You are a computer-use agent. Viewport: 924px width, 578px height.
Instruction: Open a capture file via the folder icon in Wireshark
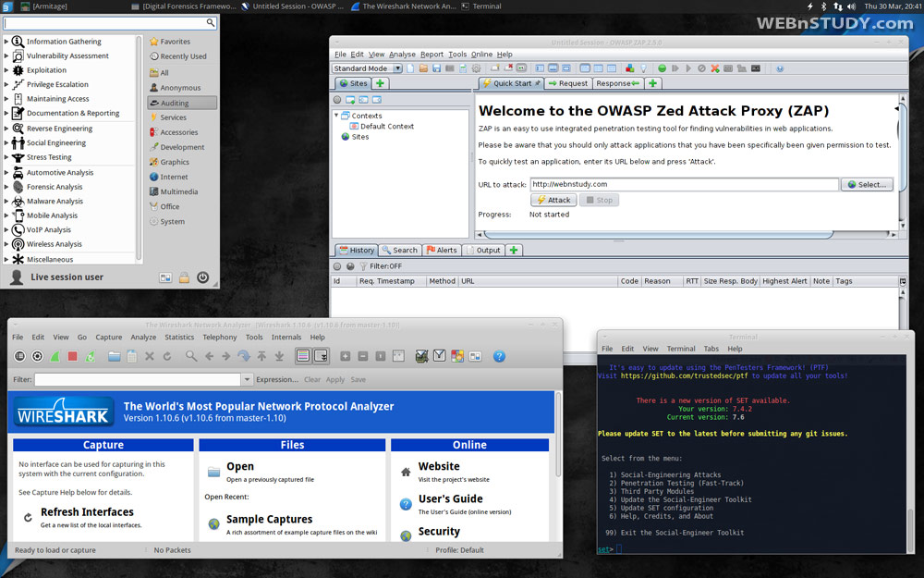pyautogui.click(x=115, y=356)
